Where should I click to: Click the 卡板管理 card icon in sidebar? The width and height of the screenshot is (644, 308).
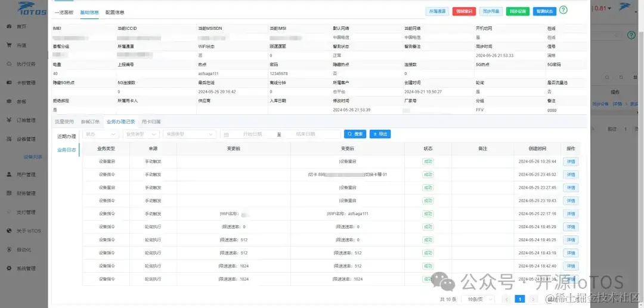coord(9,83)
